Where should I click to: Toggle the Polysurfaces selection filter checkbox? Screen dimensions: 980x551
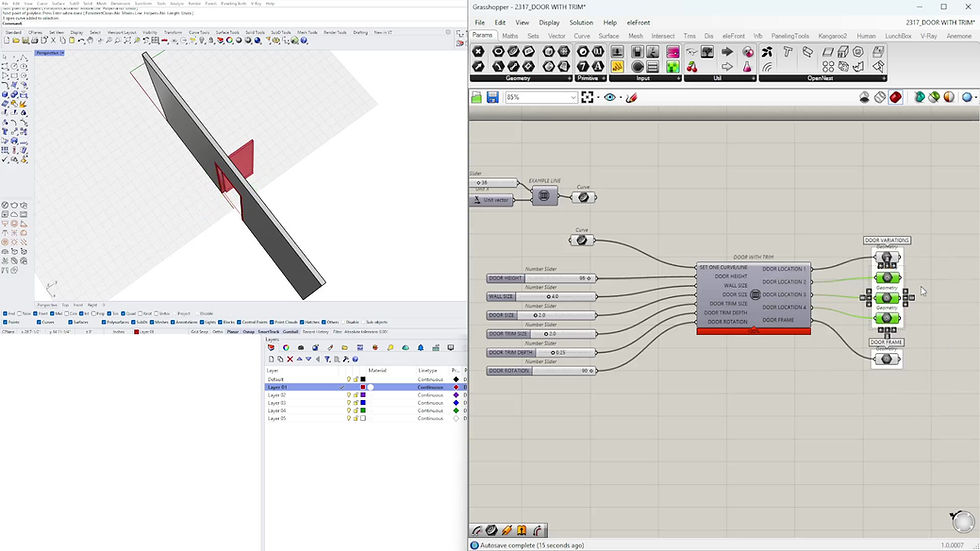(103, 322)
